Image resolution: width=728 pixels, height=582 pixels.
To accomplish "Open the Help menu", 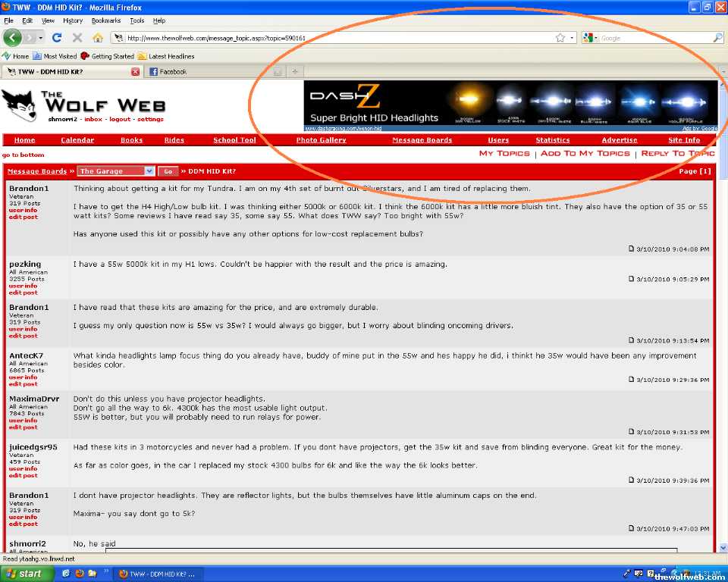I will pyautogui.click(x=159, y=20).
